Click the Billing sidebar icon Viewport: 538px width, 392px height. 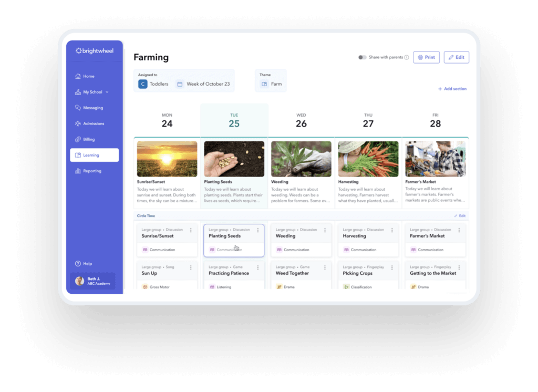[x=78, y=139]
